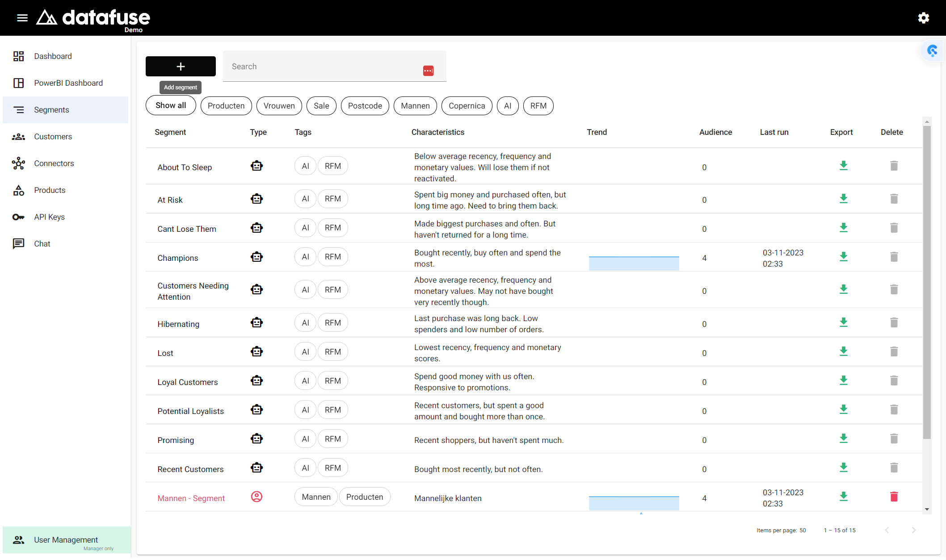Screen dimensions: 946x560
Task: Click the RFM tag on Promising row
Action: point(333,439)
